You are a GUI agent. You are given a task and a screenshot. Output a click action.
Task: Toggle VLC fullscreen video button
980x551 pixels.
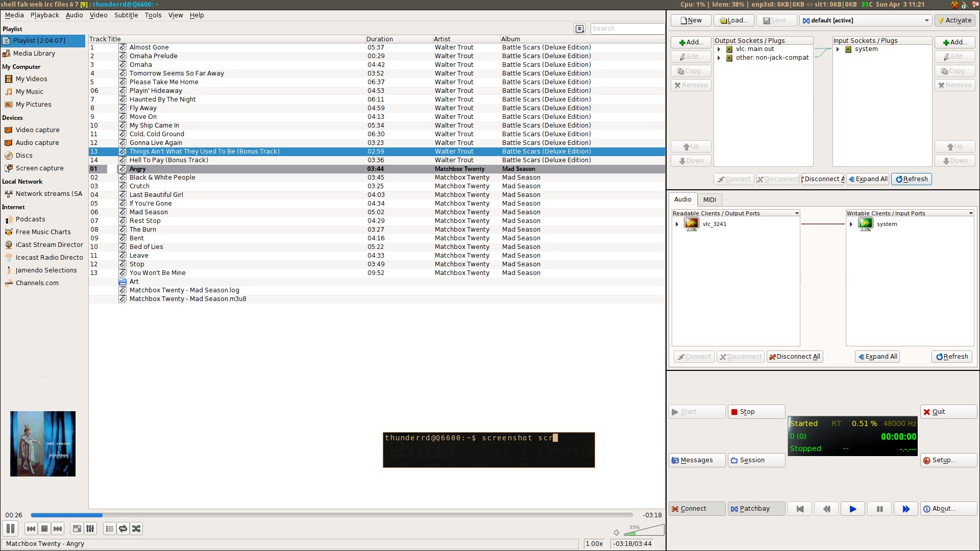click(x=77, y=529)
